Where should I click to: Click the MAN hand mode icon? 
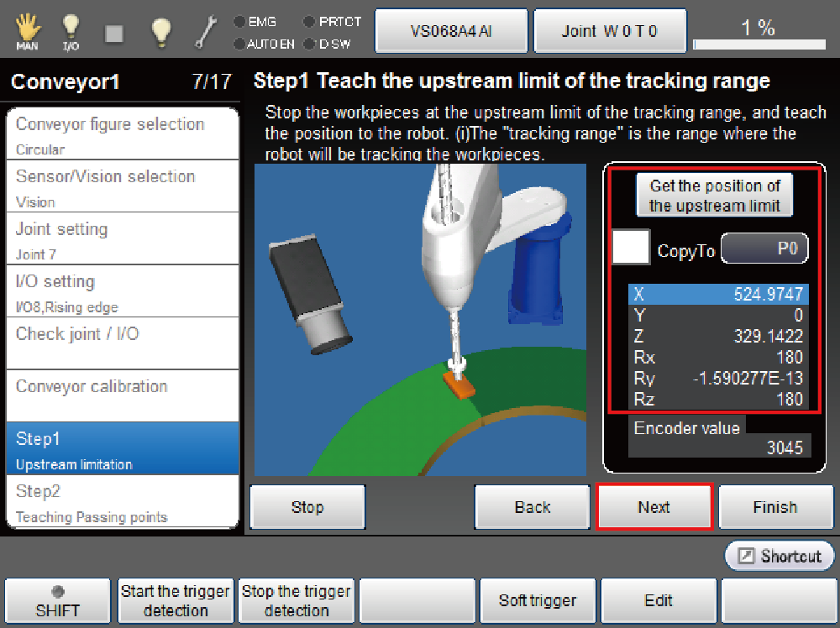27,31
